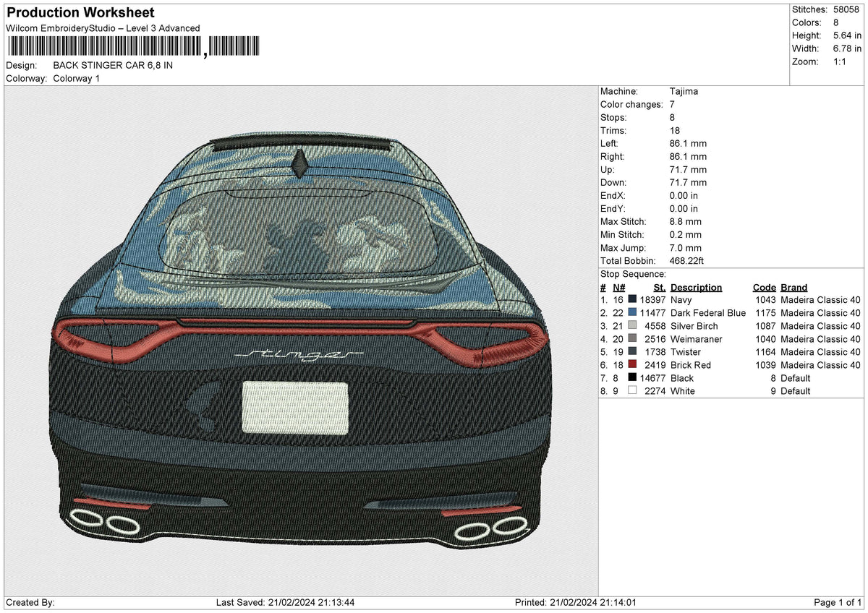Screen dimensions: 868x613
Task: Click the Silver Birch description
Action: click(694, 325)
